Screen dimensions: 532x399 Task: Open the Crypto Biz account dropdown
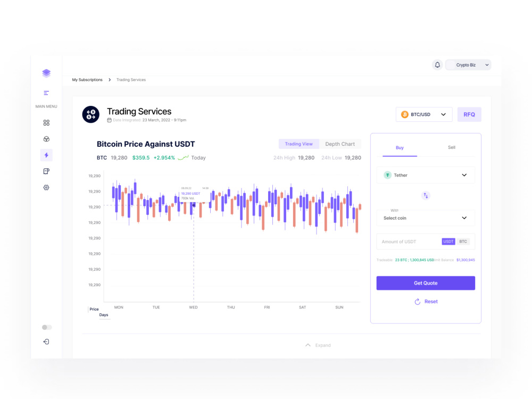pos(469,65)
